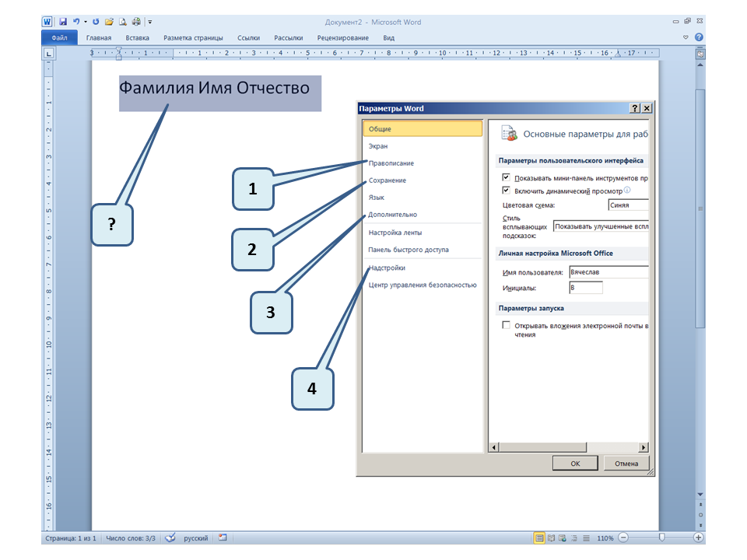Select Правописание in the options list
This screenshot has height=560, width=747.
pyautogui.click(x=391, y=163)
